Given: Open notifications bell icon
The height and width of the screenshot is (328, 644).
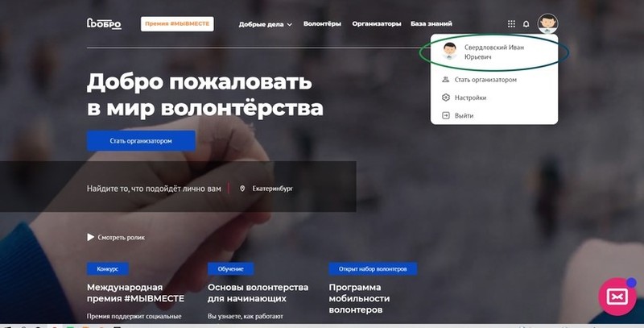Looking at the screenshot, I should (x=526, y=24).
